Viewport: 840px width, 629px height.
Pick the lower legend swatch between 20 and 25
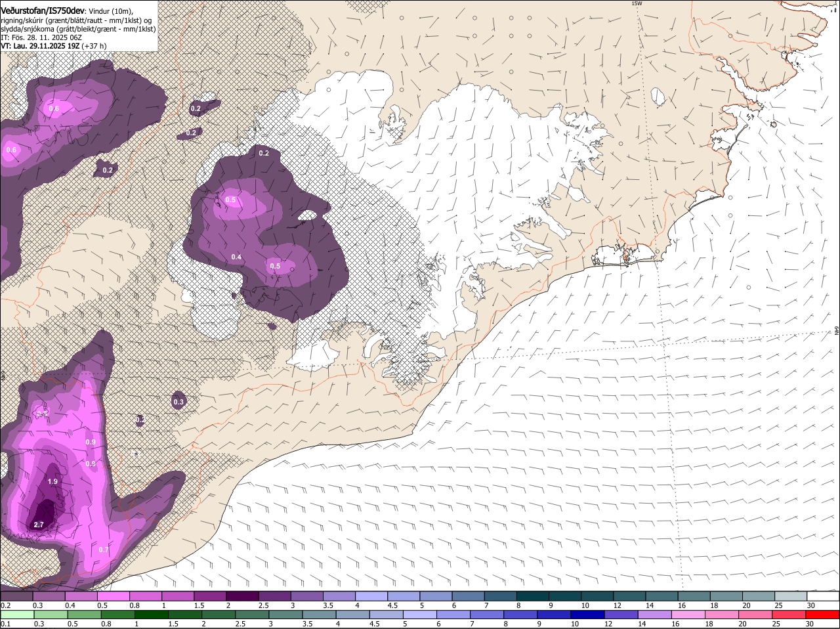click(x=755, y=615)
